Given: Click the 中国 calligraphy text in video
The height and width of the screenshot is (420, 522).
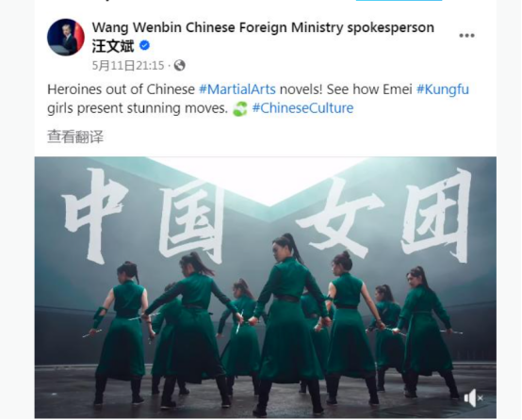Looking at the screenshot, I should pyautogui.click(x=141, y=216).
